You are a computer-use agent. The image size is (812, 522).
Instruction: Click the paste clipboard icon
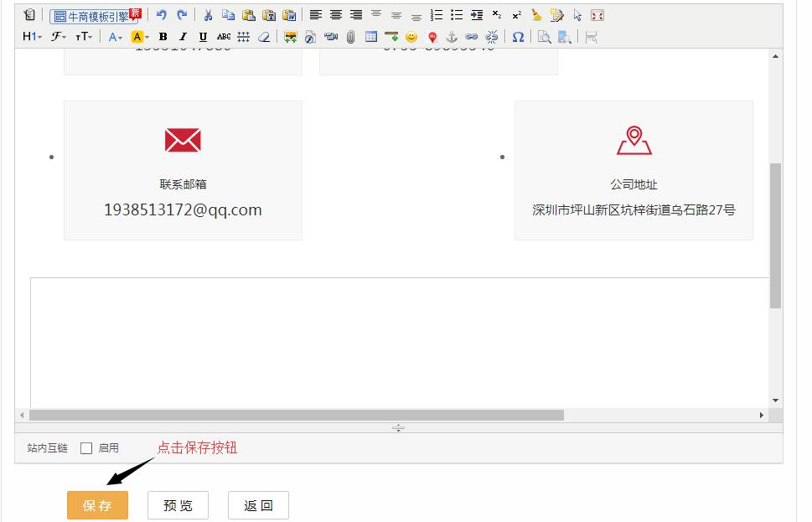[249, 15]
